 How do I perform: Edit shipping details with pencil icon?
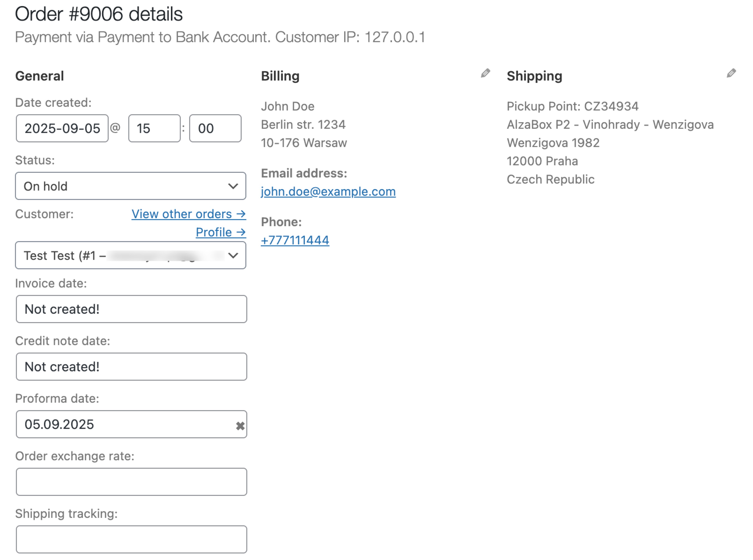pyautogui.click(x=731, y=73)
